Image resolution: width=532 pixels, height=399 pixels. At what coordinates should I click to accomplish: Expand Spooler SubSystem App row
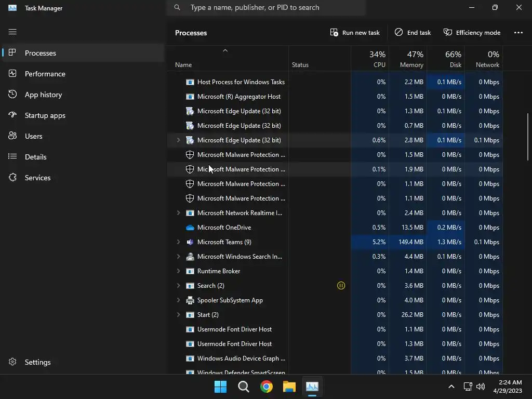(179, 300)
